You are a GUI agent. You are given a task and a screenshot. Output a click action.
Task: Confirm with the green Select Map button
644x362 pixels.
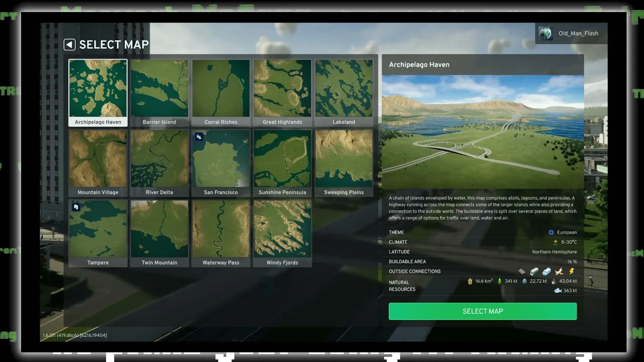click(x=482, y=311)
